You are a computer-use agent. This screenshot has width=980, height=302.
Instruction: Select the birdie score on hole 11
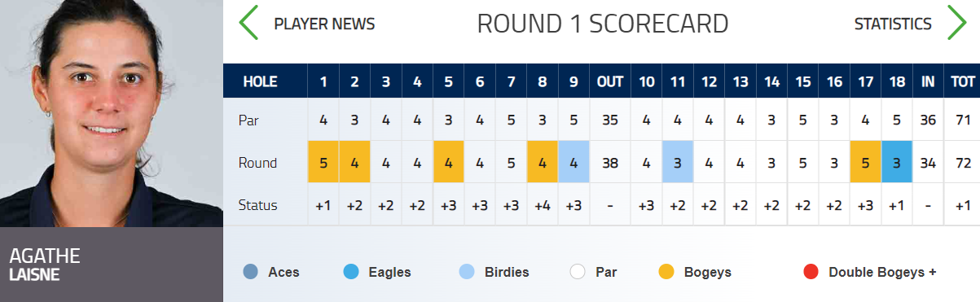click(678, 162)
